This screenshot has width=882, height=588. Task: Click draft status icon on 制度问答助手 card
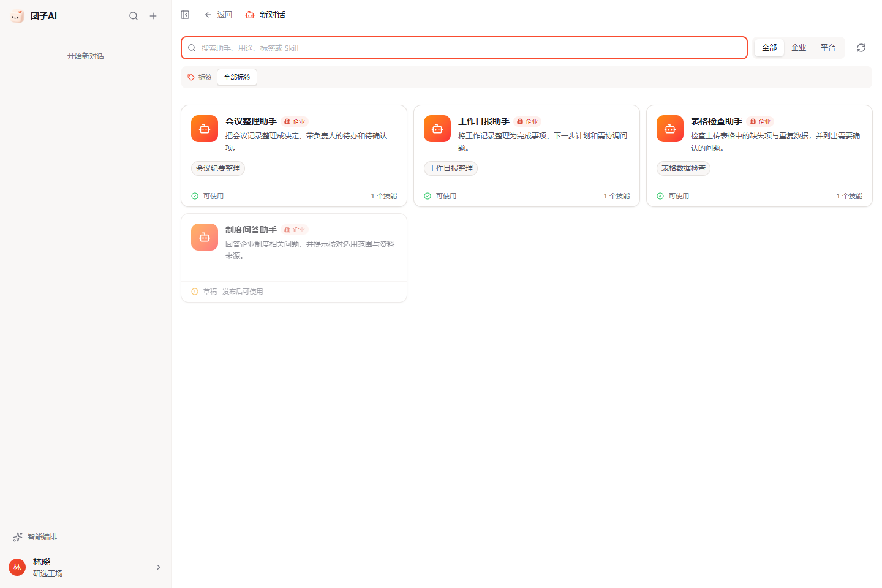point(195,292)
